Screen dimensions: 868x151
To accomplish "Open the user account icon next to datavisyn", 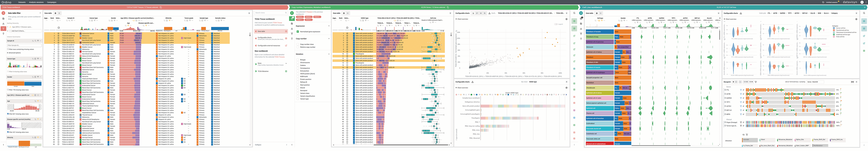I will pyautogui.click(x=862, y=2).
